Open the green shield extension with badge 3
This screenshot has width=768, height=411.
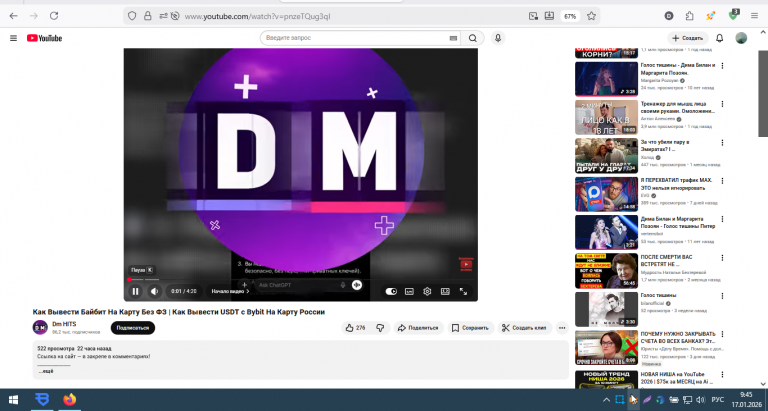click(733, 15)
